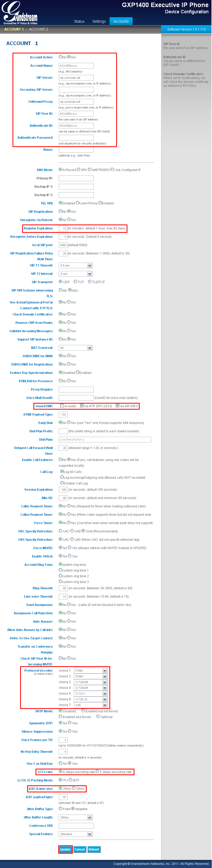Click the SIP User ID field

(76, 114)
